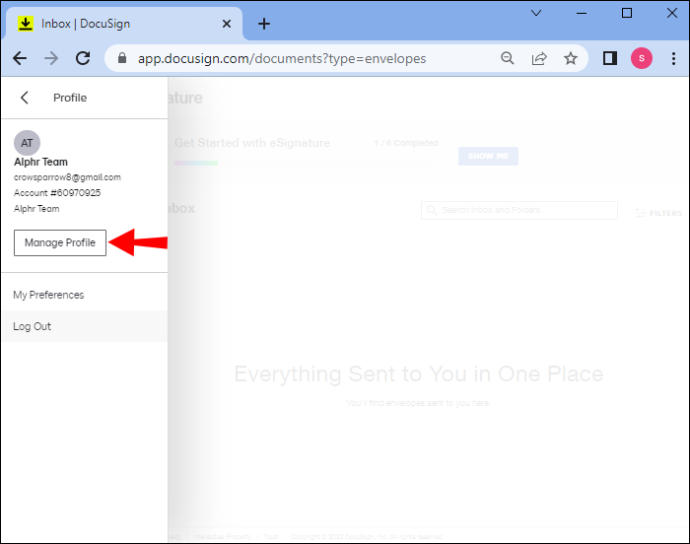Open My Preferences
The height and width of the screenshot is (544, 690).
(x=48, y=295)
